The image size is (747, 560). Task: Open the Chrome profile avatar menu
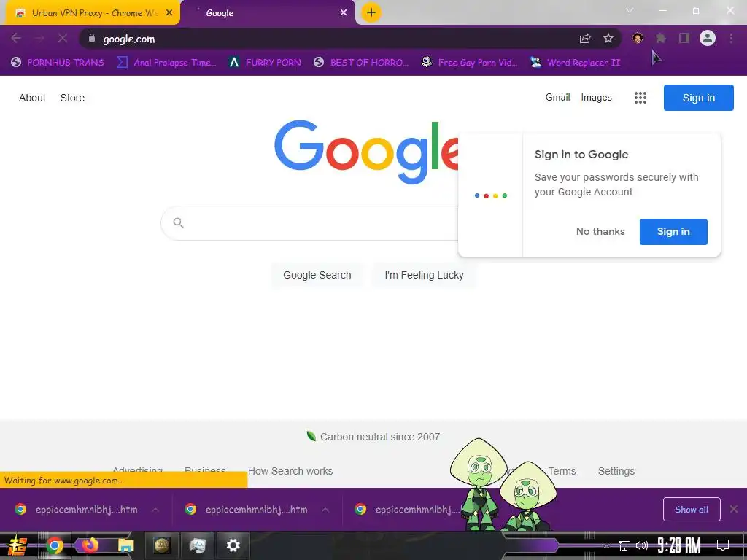708,38
